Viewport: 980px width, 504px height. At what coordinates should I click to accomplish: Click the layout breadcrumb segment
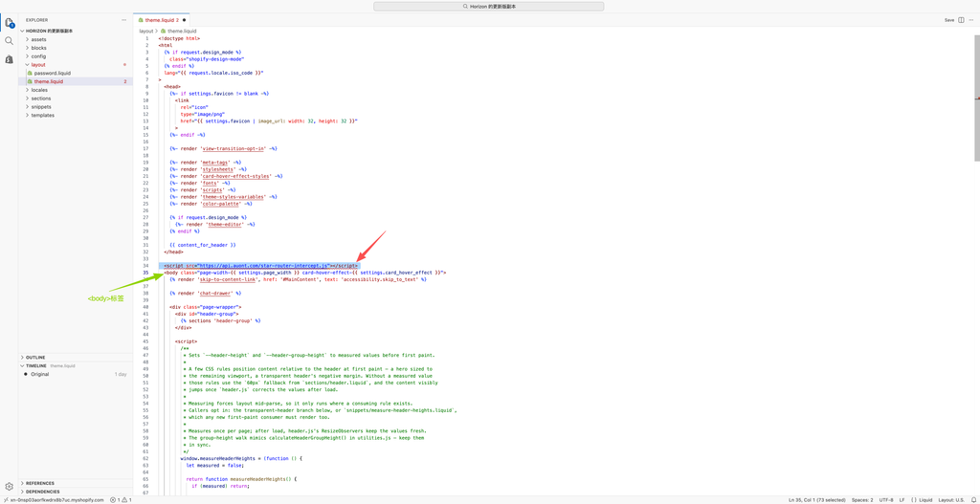(x=145, y=31)
